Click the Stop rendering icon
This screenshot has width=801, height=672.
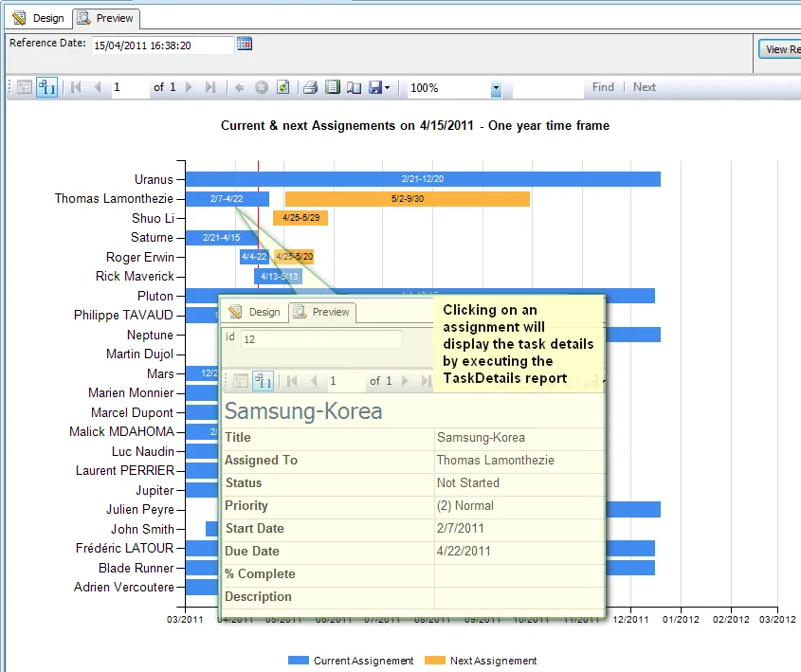pos(263,87)
